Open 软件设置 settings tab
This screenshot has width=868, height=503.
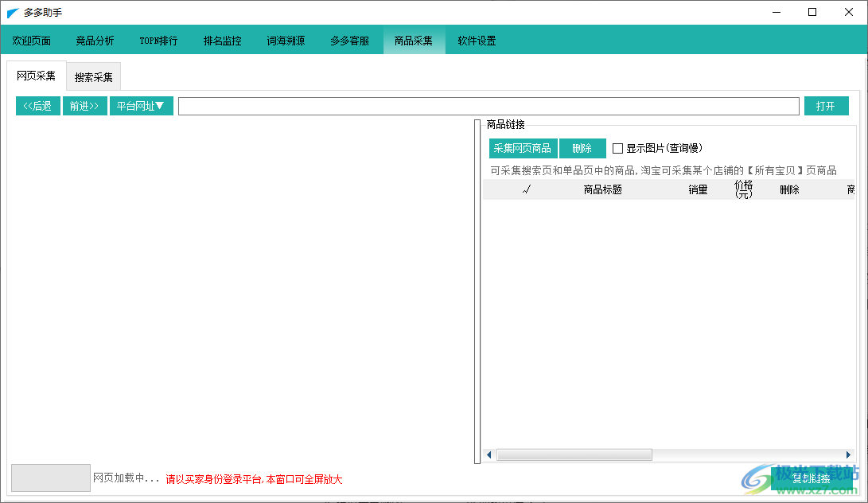(x=477, y=41)
